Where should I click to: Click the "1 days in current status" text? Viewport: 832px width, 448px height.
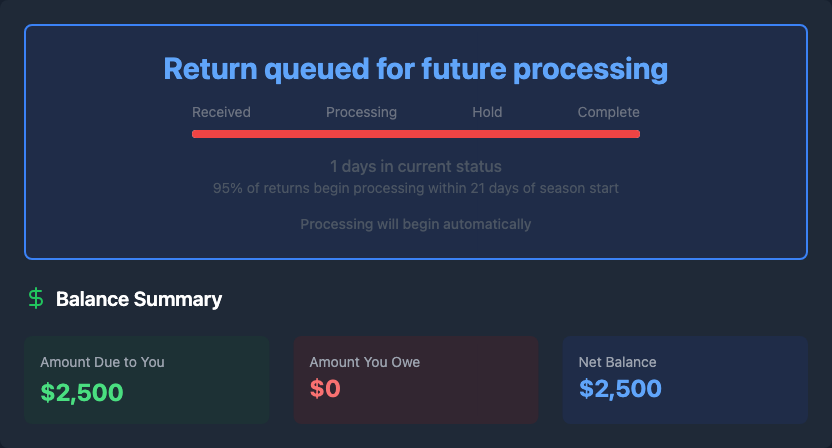click(416, 166)
